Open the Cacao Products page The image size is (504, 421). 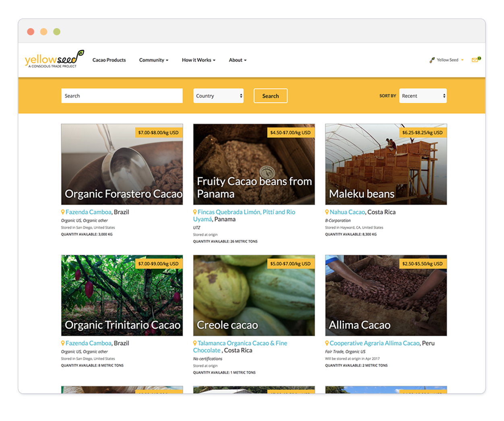[x=109, y=60]
